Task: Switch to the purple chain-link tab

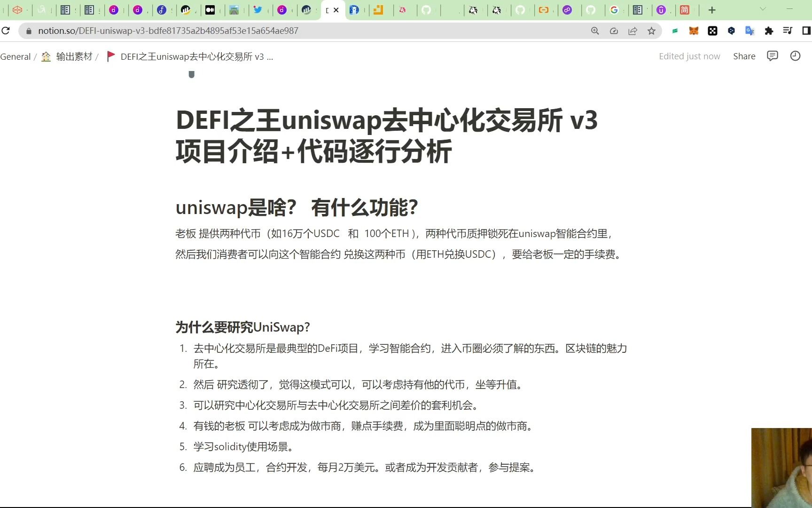Action: tap(567, 10)
